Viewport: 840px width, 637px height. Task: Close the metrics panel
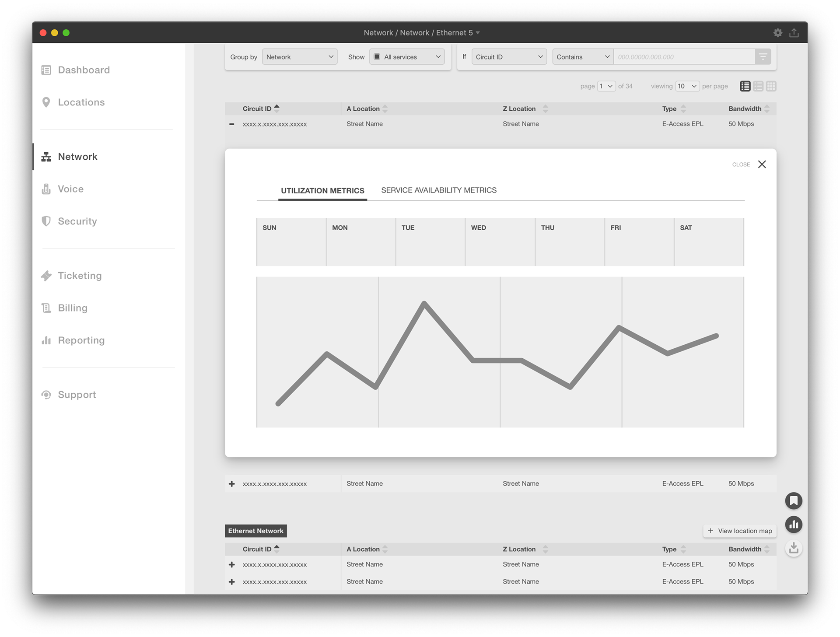762,164
